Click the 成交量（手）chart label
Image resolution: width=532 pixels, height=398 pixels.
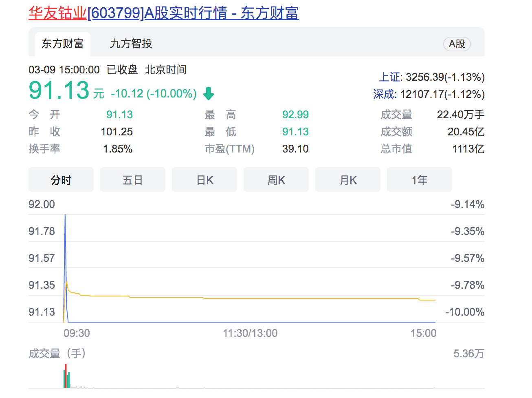click(x=57, y=353)
